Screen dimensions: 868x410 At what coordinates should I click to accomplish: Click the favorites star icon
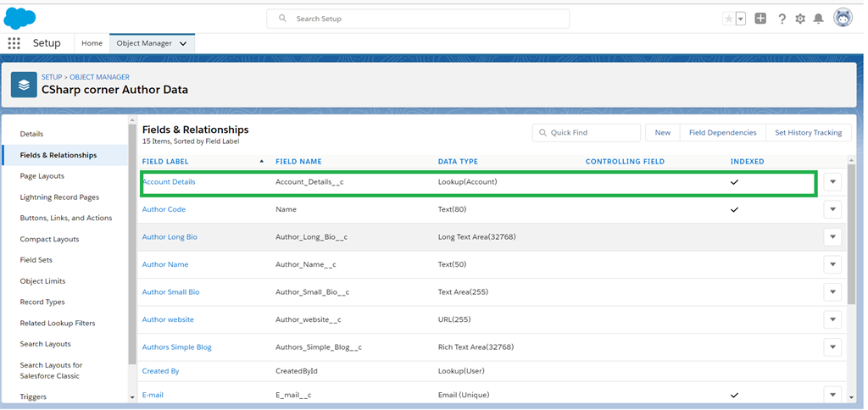pos(729,19)
